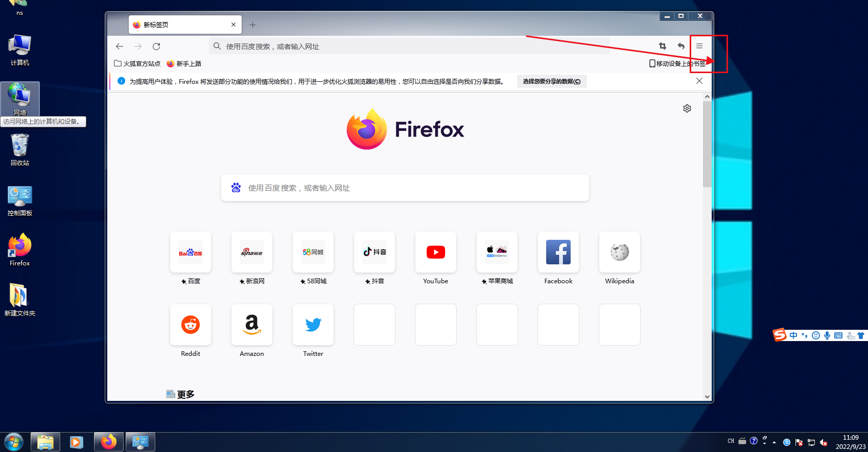Go back with the back arrow
Image resolution: width=868 pixels, height=452 pixels.
point(120,47)
